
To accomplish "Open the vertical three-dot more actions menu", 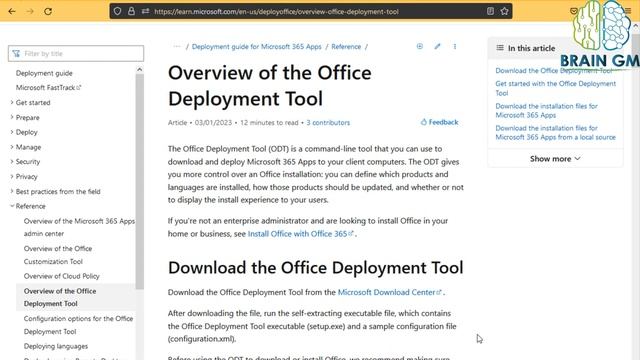I will 455,47.
